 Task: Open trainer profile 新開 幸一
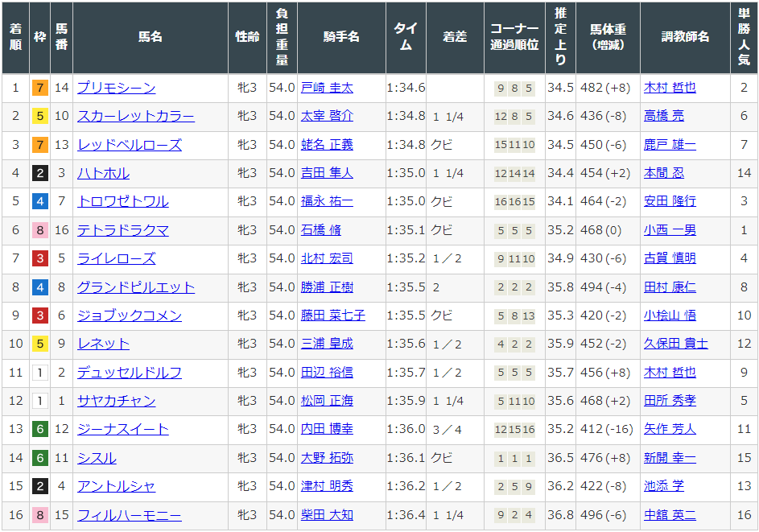tap(670, 458)
